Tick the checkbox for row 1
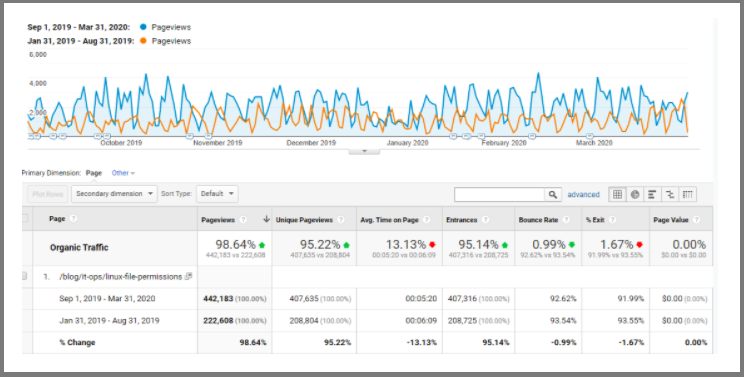 [24, 276]
